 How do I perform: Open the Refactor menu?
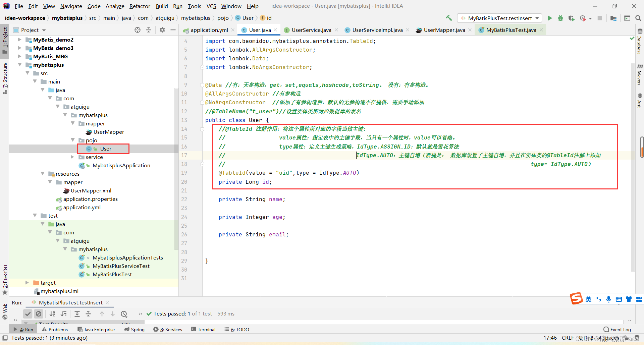(140, 6)
